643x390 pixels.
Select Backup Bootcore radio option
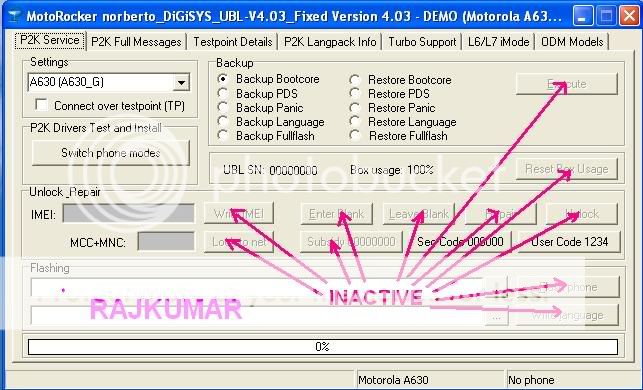pos(223,79)
